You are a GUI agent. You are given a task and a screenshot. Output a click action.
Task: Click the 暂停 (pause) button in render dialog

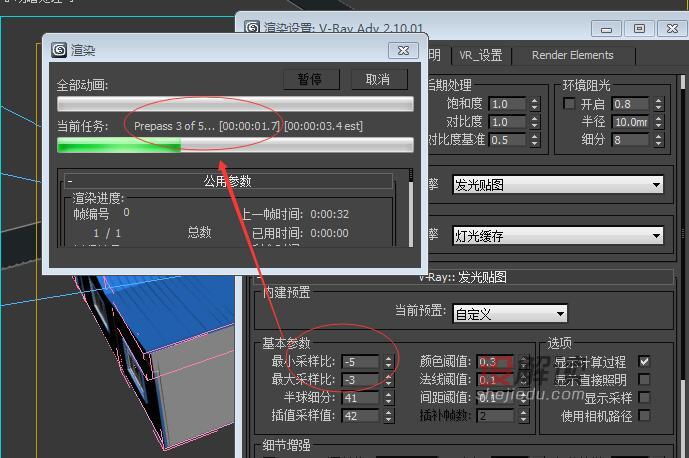[x=311, y=79]
